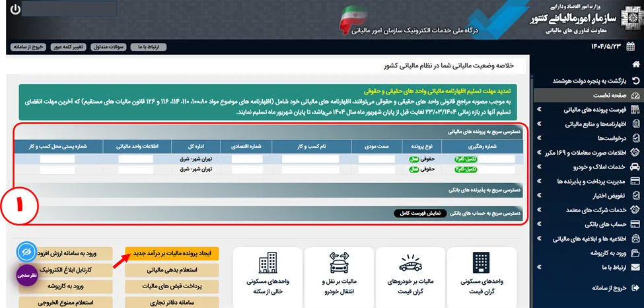Screen dimensions: 644x308
Task: Expand اطلاعات صورت معاملات و ۱۶۹ مکرر chevron
Action: pos(538,153)
